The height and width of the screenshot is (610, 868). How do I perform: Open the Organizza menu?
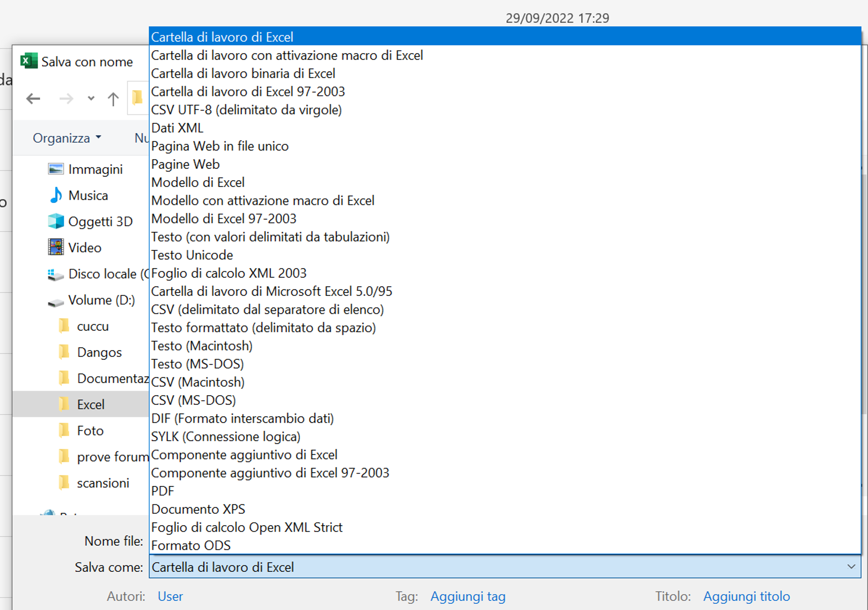point(67,138)
